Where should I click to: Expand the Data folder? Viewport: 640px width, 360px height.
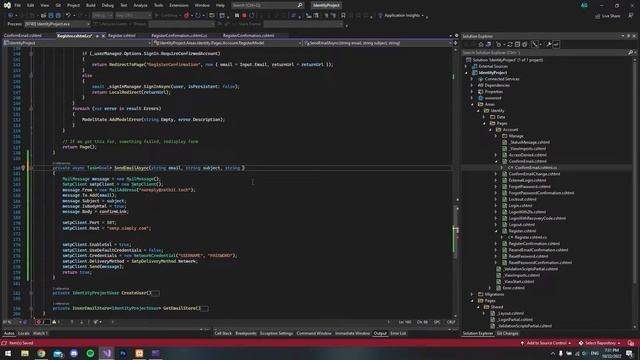(484, 117)
